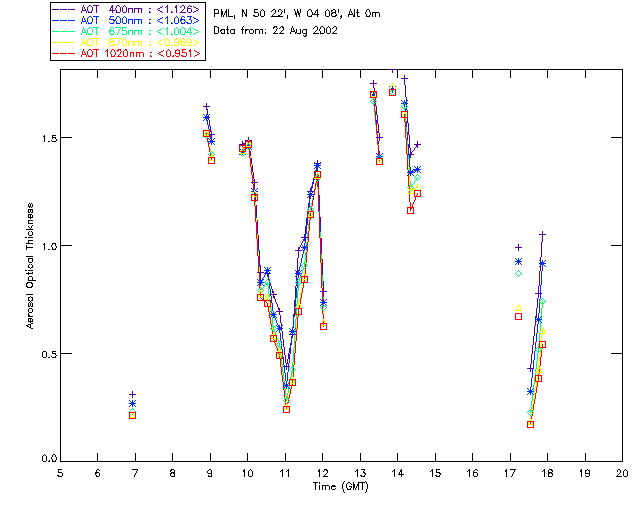The height and width of the screenshot is (512, 640).
Task: Select the green dashed line sample in legend
Action: [x=64, y=31]
